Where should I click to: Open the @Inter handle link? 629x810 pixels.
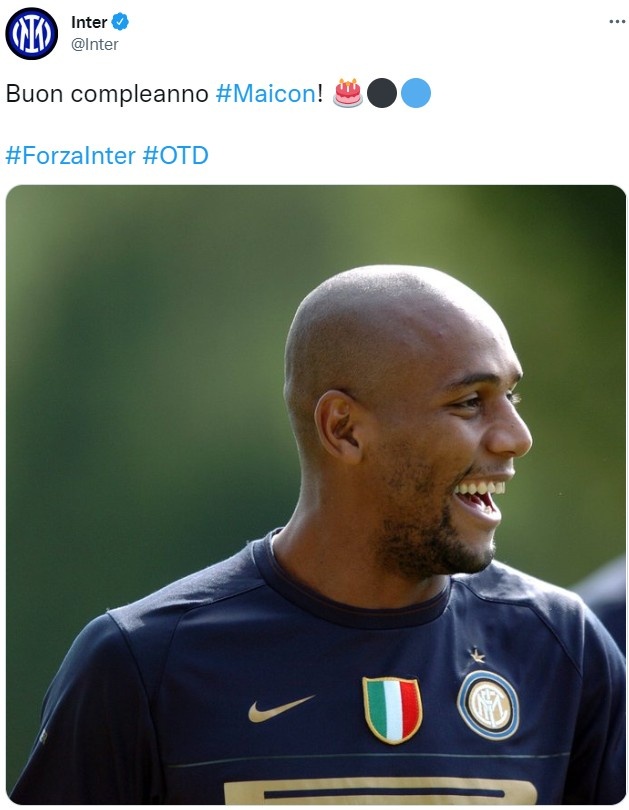(x=95, y=44)
